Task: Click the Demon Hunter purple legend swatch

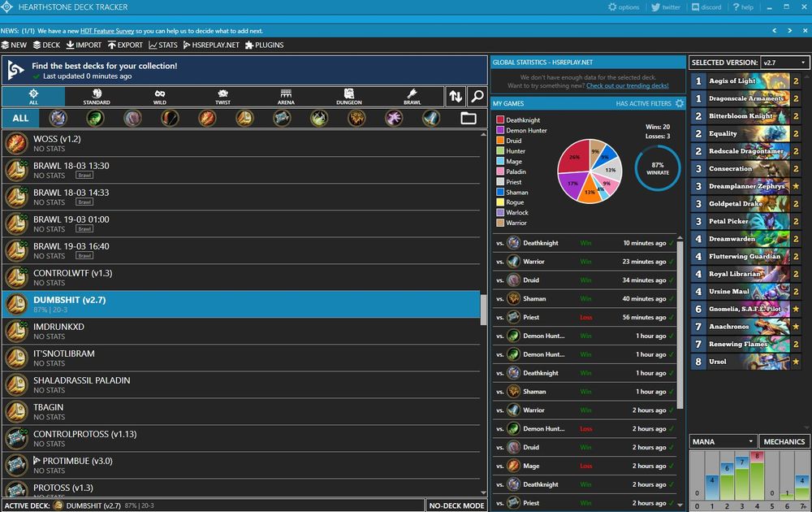Action: [x=500, y=130]
